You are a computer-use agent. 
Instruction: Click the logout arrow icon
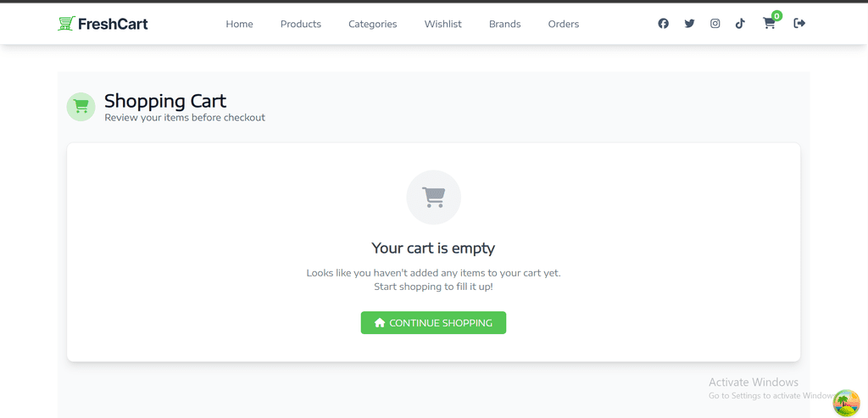[x=799, y=24]
